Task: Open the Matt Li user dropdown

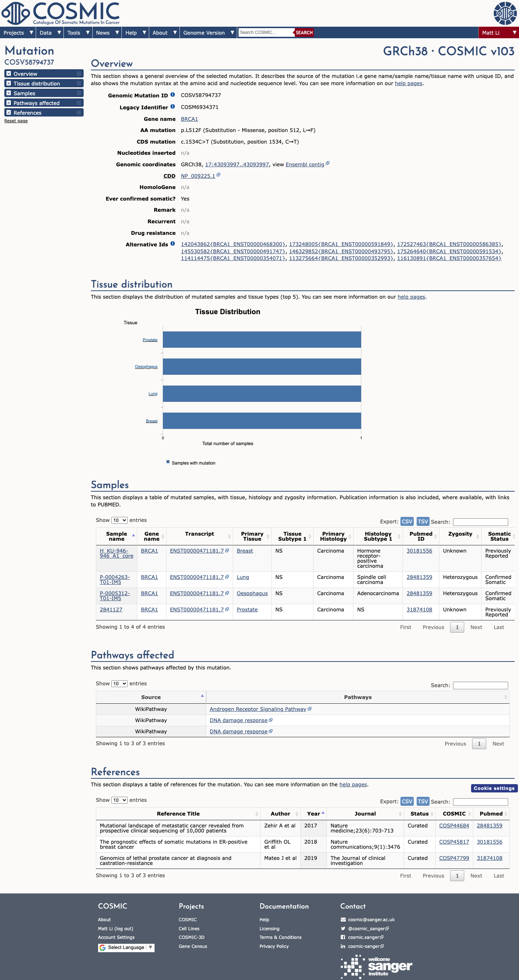Action: [498, 33]
